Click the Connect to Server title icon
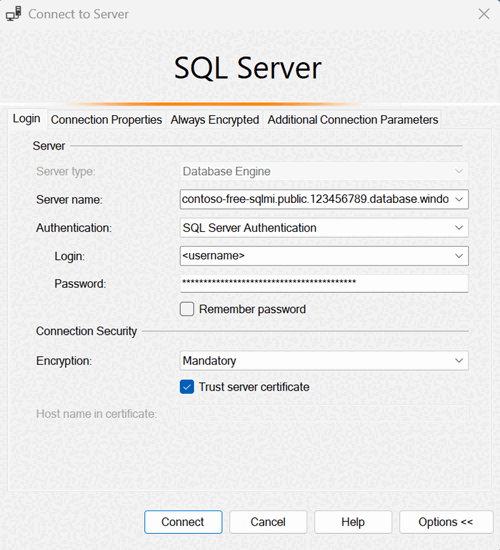The height and width of the screenshot is (550, 500). [13, 14]
